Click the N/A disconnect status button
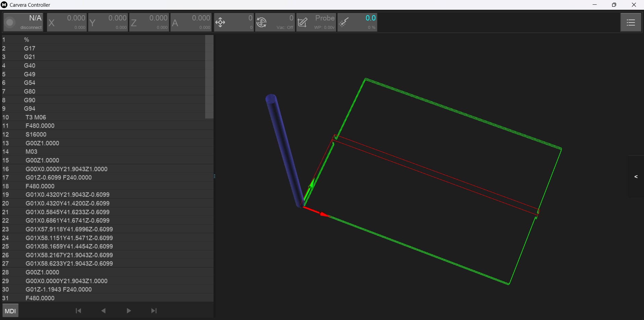 [x=23, y=23]
